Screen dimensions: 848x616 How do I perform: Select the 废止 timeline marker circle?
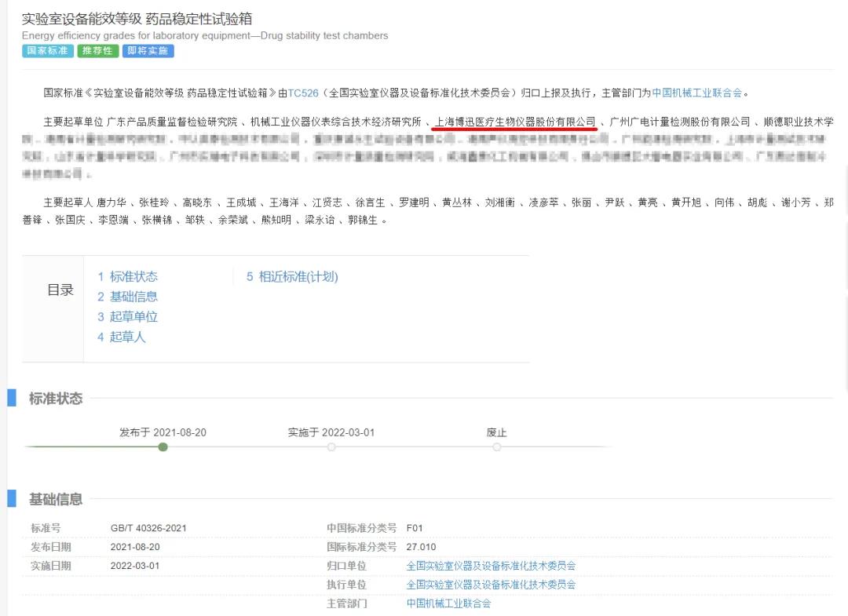496,447
